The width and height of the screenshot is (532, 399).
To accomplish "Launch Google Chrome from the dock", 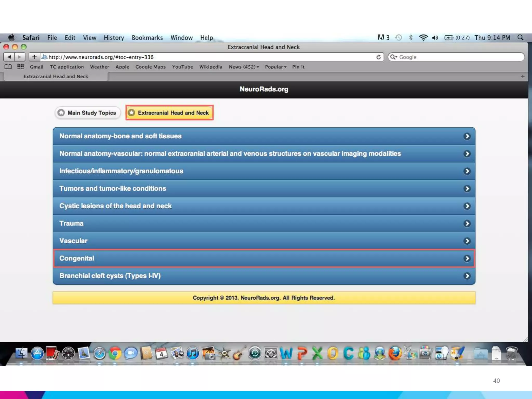I will (x=115, y=353).
